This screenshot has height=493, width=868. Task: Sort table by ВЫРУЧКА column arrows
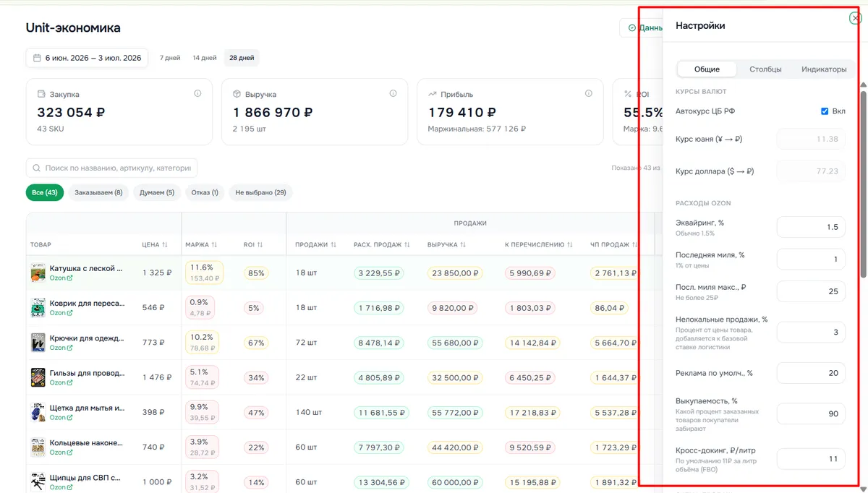click(x=463, y=245)
